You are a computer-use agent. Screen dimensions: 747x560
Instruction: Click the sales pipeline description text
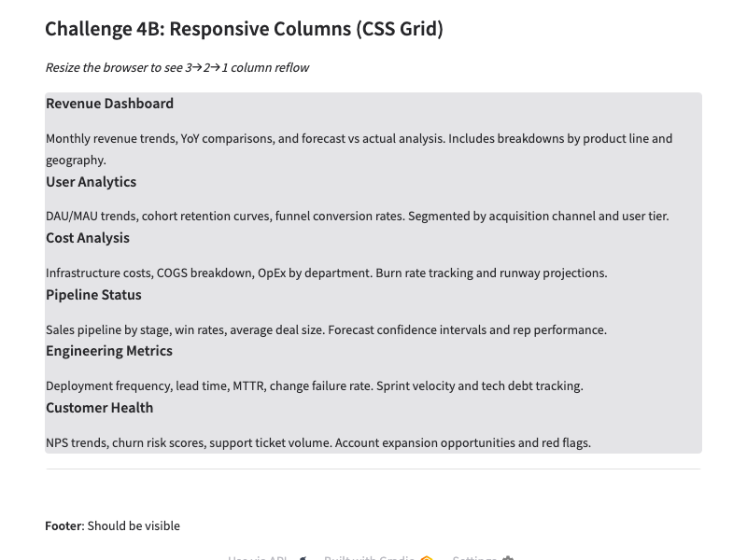pyautogui.click(x=326, y=330)
